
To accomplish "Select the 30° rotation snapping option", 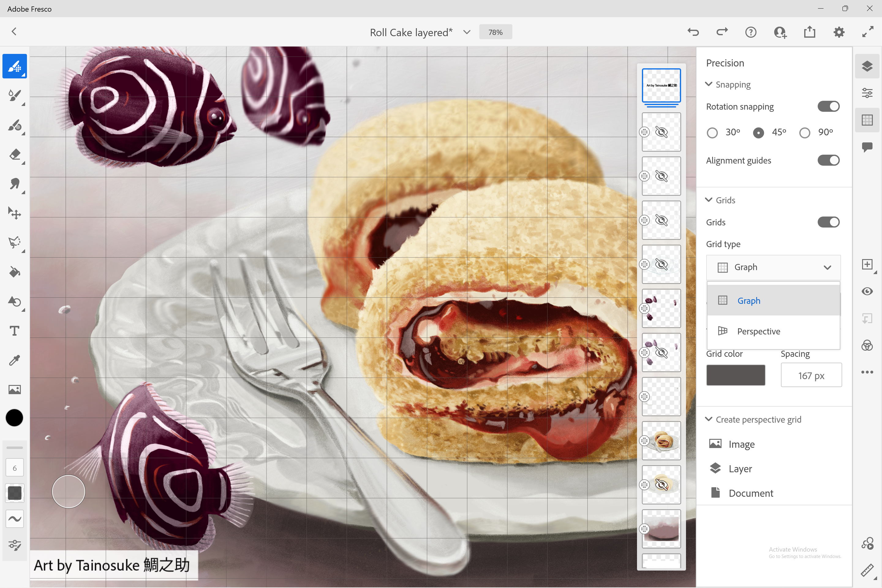I will tap(712, 133).
